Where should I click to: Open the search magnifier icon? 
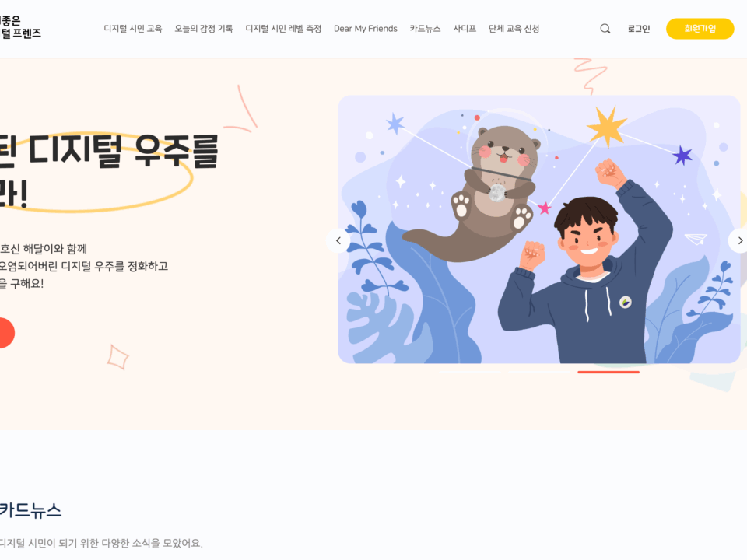coord(605,29)
